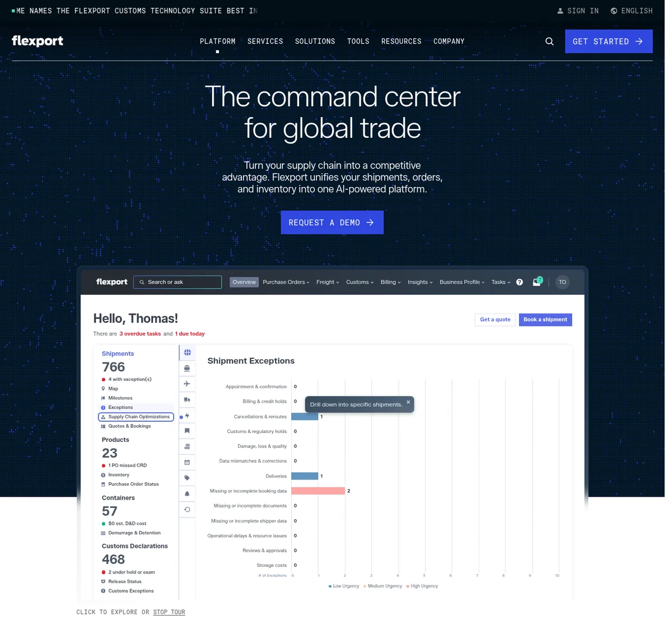Click REQUEST A DEMO button
Viewport: 672px width, 620px height.
click(x=332, y=222)
